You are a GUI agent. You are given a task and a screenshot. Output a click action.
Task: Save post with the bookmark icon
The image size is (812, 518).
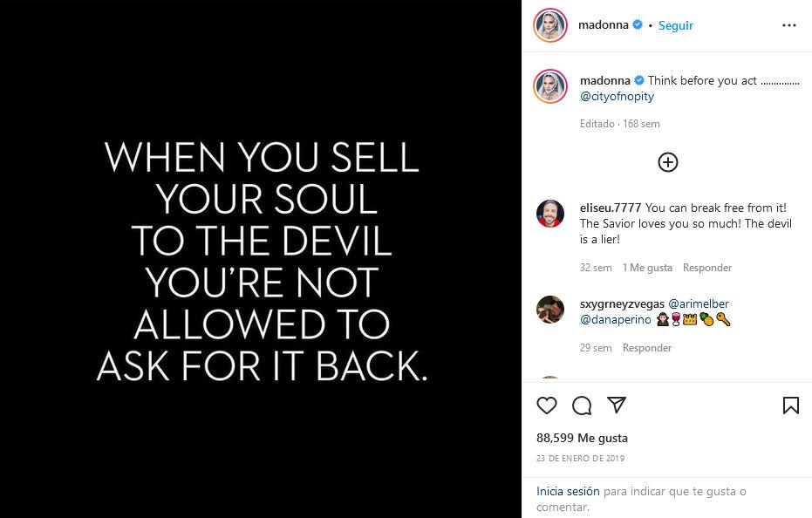point(790,406)
